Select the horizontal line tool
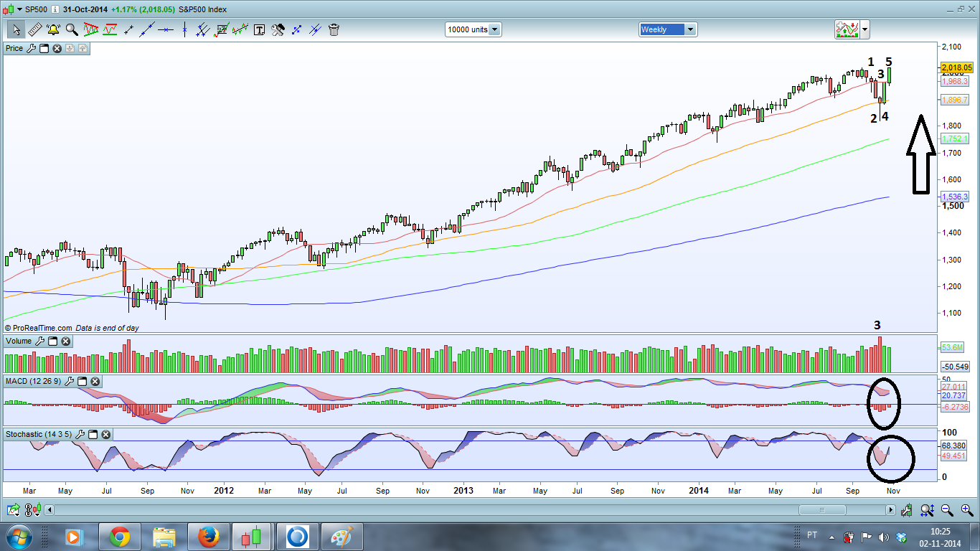The width and height of the screenshot is (980, 551). tap(166, 29)
